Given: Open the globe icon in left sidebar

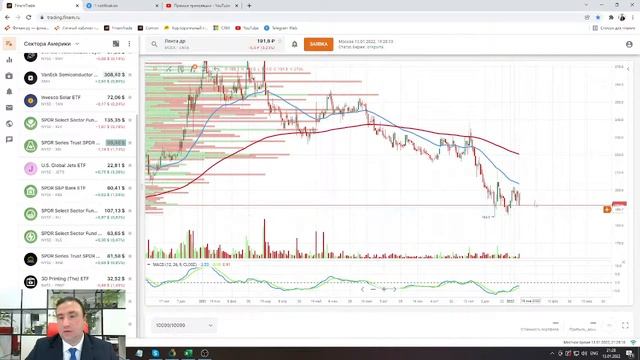Looking at the screenshot, I should [9, 124].
